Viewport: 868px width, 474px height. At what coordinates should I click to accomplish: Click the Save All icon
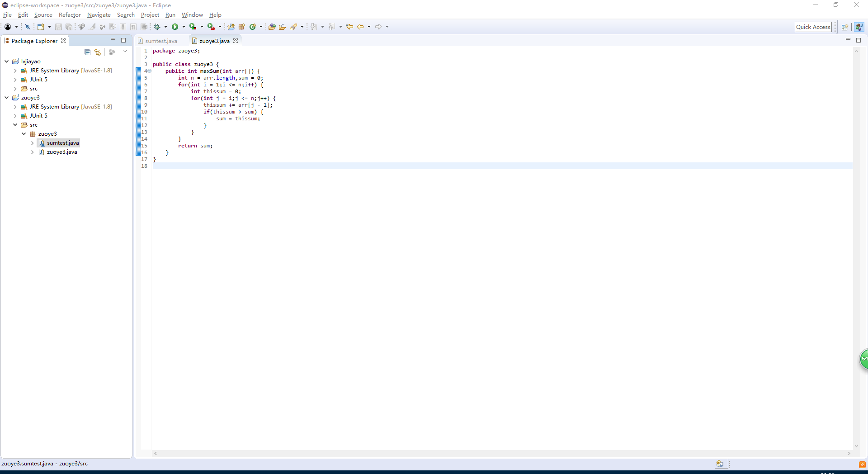[x=69, y=27]
